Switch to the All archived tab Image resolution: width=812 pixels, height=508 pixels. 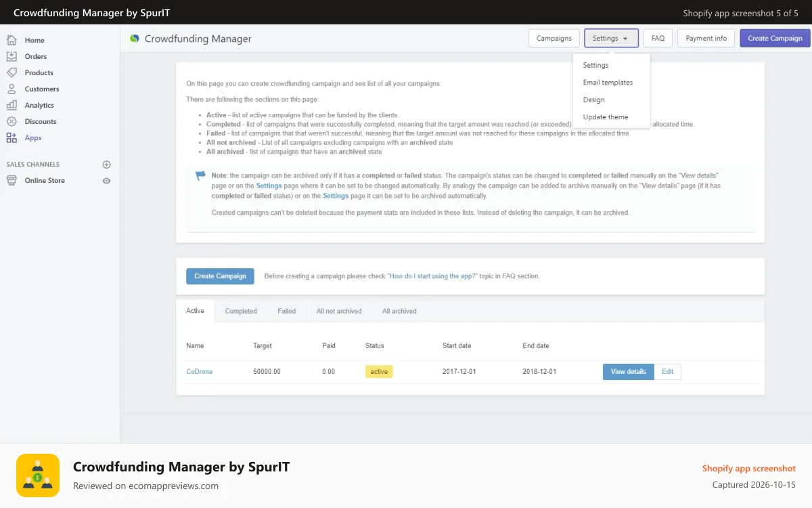399,311
